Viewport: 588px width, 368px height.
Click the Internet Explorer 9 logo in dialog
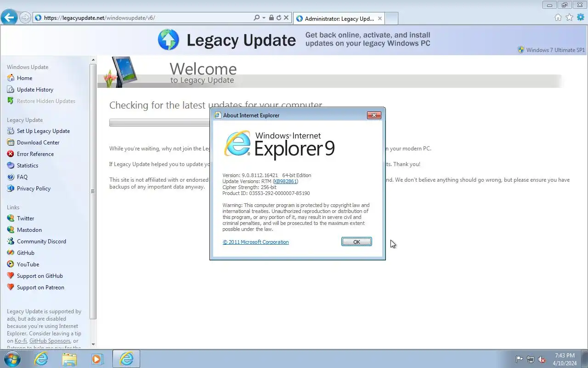[x=279, y=145]
